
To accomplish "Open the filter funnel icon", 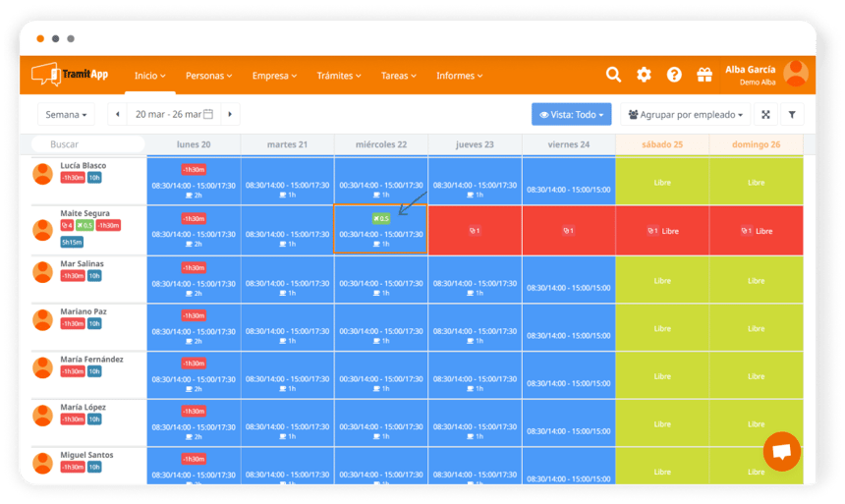I will tap(793, 115).
